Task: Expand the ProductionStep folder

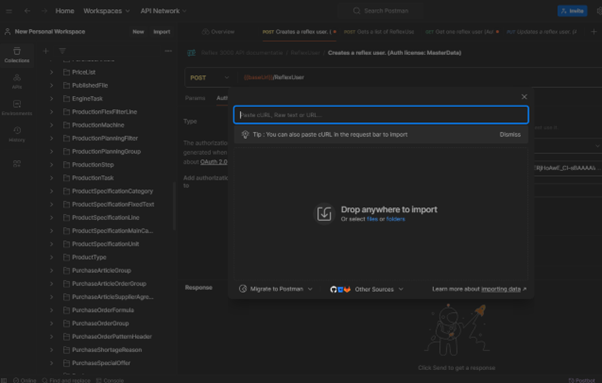Action: pyautogui.click(x=51, y=165)
